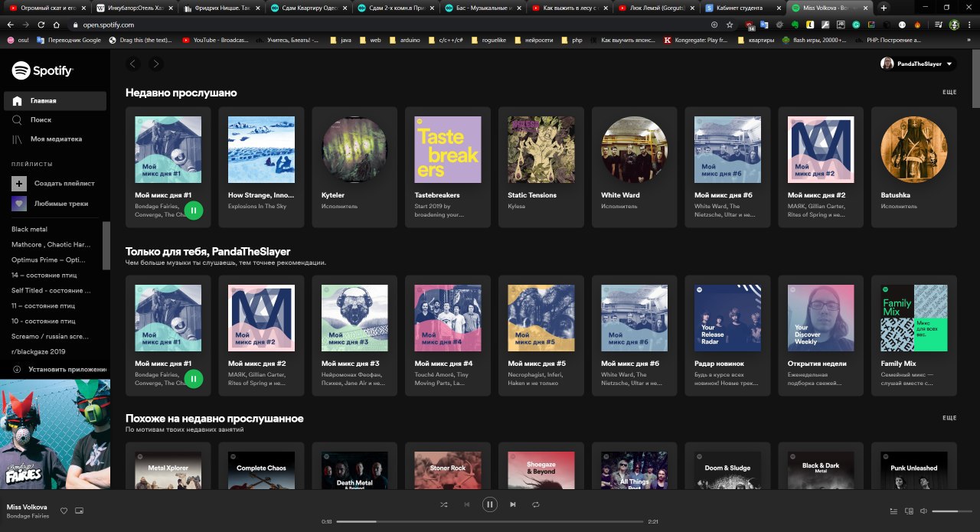Click ЕЩЕ next to Похоже на недавно прослушанное

(949, 419)
